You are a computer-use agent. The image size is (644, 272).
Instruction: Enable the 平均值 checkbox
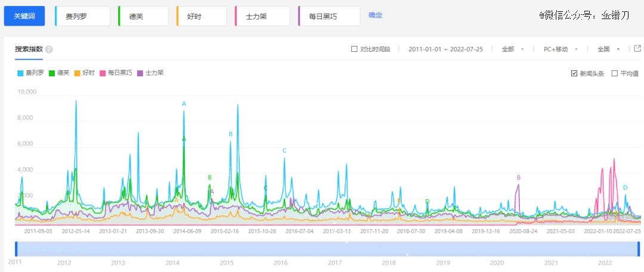(615, 73)
